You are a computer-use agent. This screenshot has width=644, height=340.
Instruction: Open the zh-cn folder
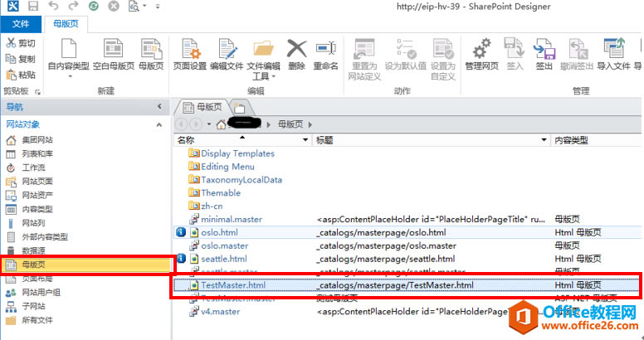pyautogui.click(x=212, y=206)
